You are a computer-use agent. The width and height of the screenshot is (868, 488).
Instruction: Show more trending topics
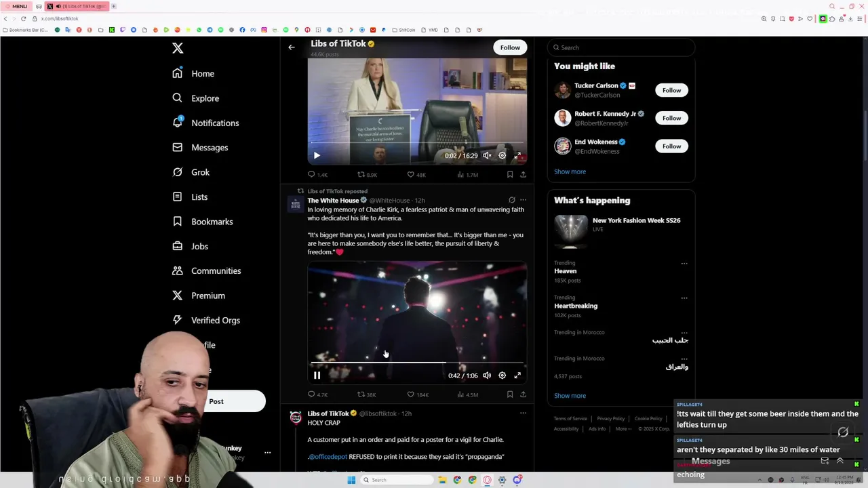570,396
